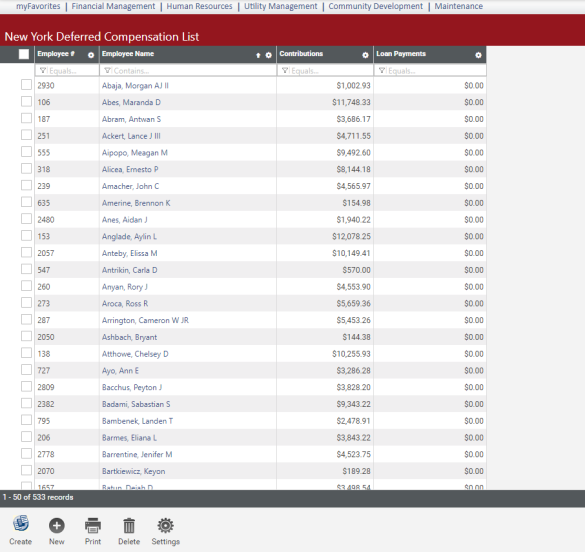Select checkbox for Aipopo, Meagan M
Viewport: 585px width, 552px height.
(x=26, y=151)
